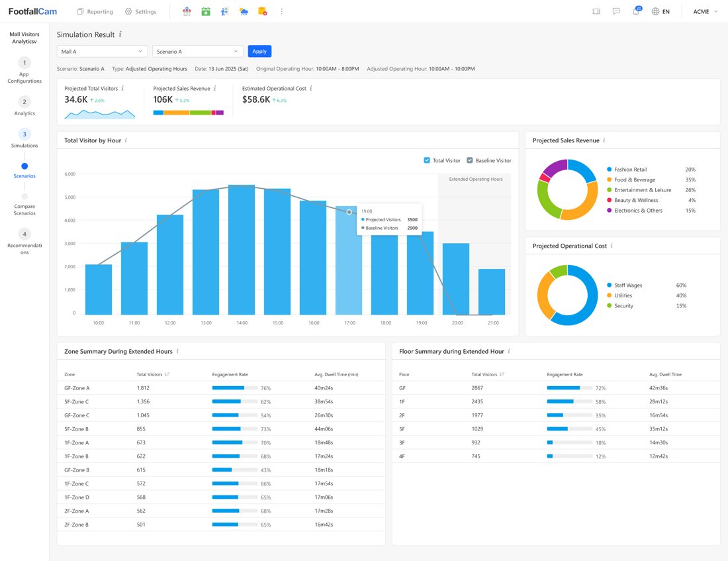Click the 42m36s dwell time cell

pyautogui.click(x=659, y=387)
